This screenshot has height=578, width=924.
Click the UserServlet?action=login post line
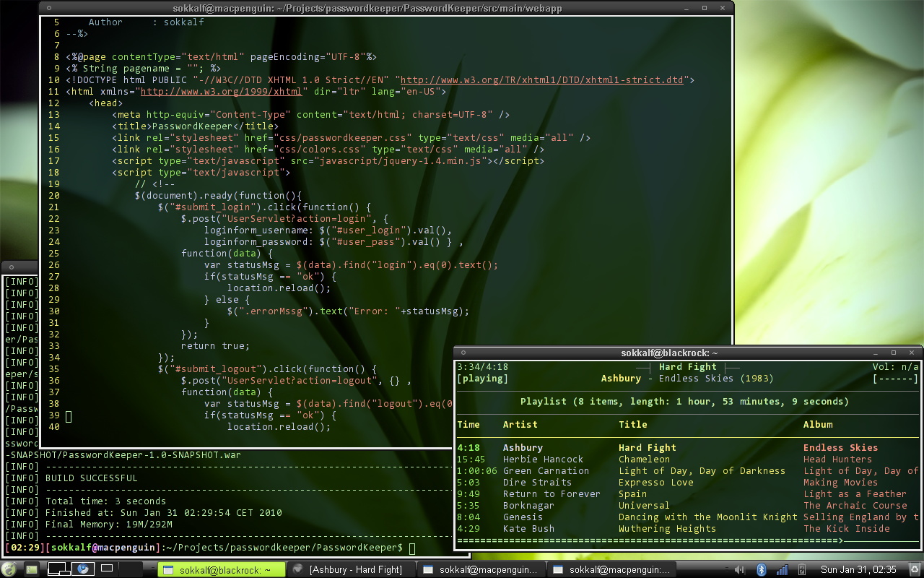tap(285, 219)
